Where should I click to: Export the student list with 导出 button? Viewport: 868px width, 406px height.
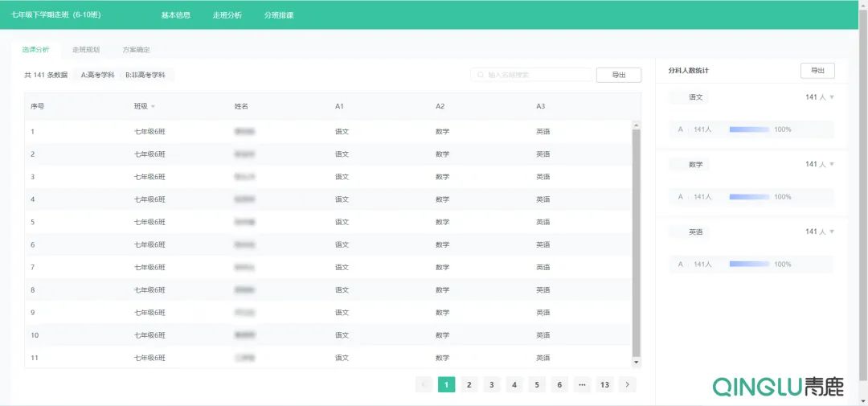pos(619,75)
